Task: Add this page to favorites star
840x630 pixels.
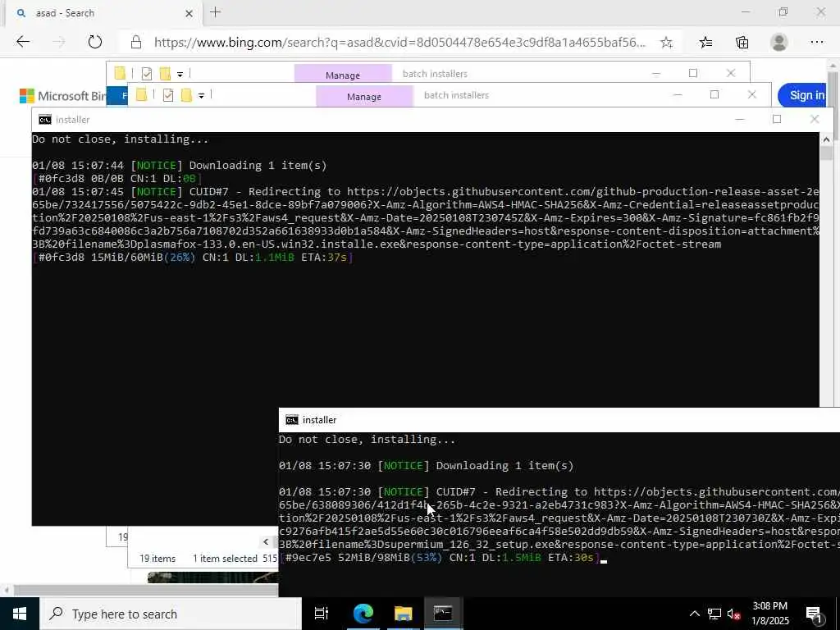Action: (666, 43)
